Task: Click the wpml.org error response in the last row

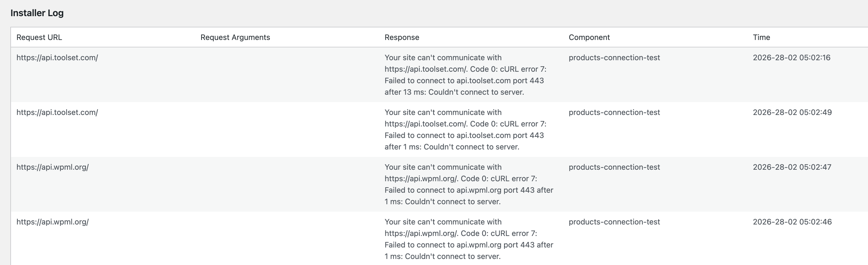Action: 468,239
